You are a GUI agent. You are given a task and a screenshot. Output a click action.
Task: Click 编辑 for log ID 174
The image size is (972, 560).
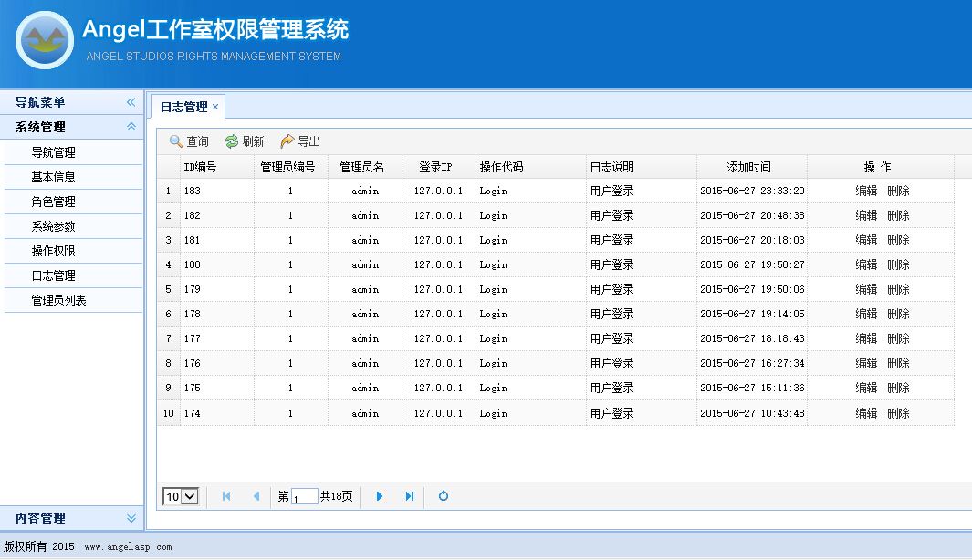click(x=866, y=413)
